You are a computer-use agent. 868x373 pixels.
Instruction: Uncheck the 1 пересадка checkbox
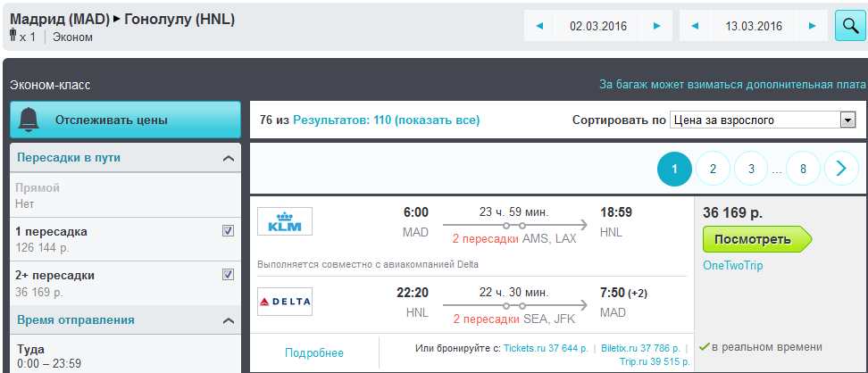coord(228,231)
